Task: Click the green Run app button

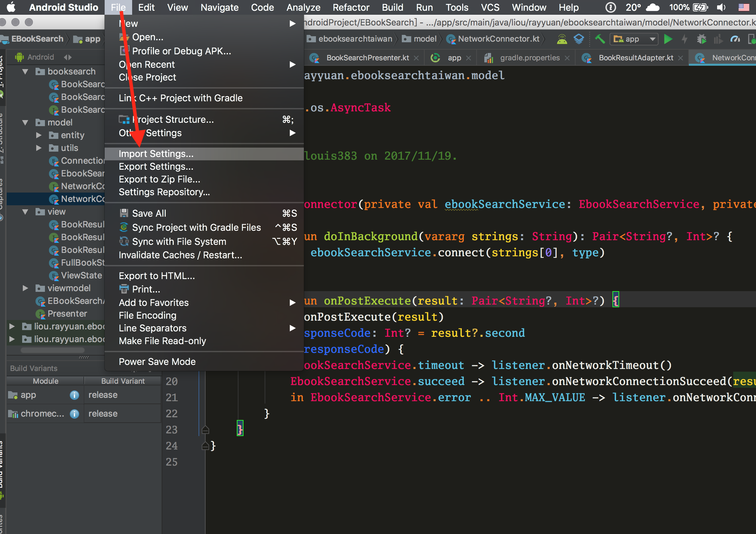Action: pos(668,39)
